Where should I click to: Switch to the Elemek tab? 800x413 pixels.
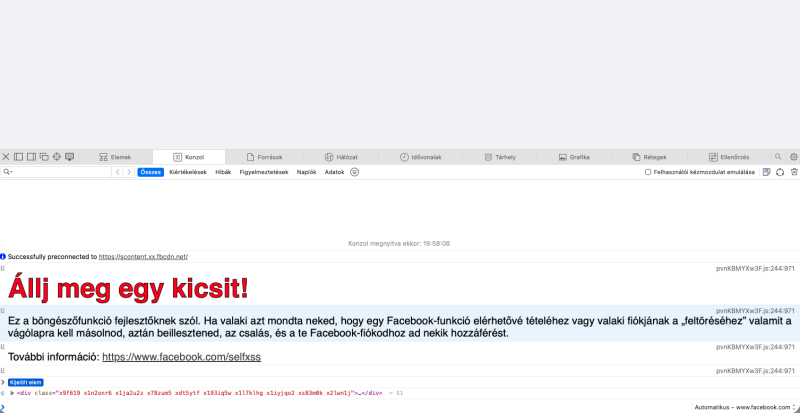[x=115, y=157]
